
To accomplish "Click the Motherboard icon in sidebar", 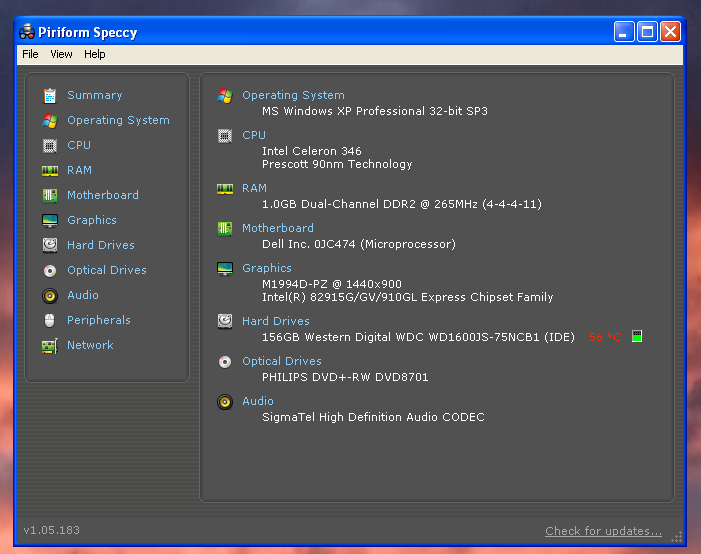I will [50, 195].
